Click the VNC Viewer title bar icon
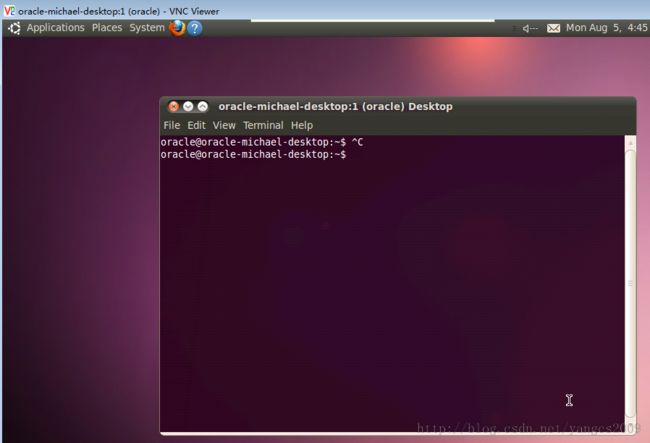This screenshot has width=650, height=443. (9, 11)
